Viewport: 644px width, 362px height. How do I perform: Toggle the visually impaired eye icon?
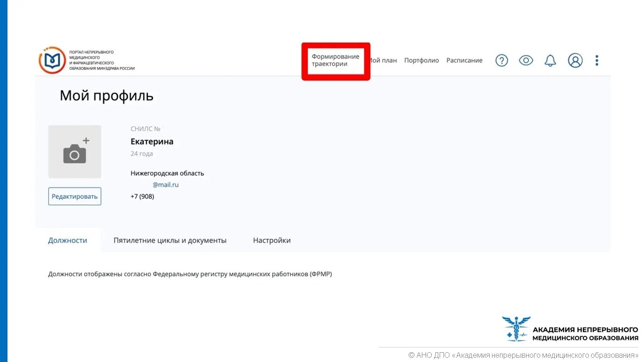click(526, 60)
